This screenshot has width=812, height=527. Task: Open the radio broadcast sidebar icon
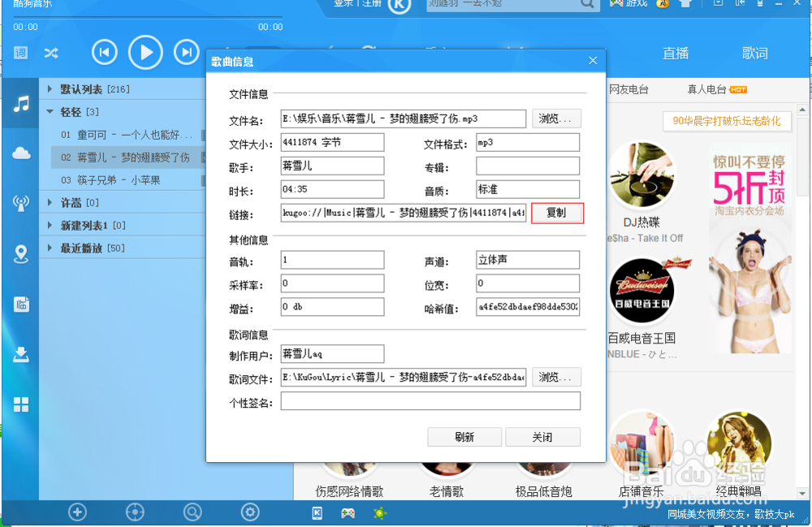pyautogui.click(x=21, y=203)
